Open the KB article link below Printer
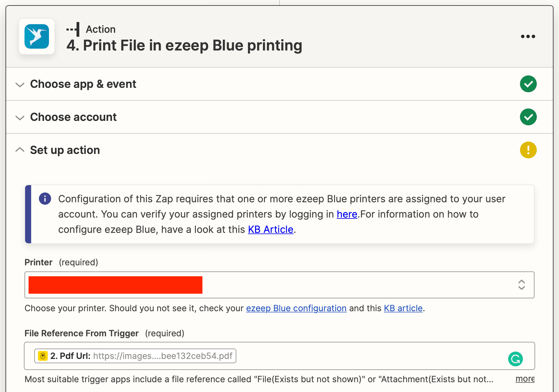559x392 pixels. click(403, 308)
